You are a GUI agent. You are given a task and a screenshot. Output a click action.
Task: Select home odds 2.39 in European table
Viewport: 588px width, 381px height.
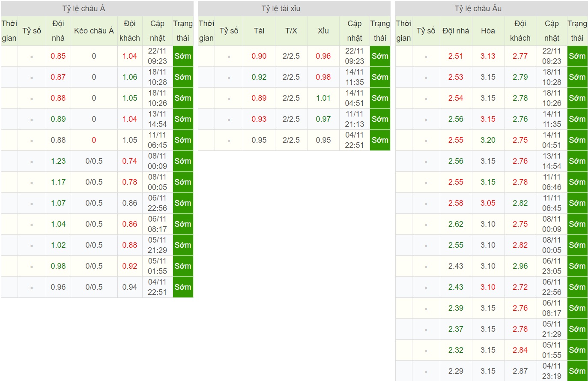(456, 308)
